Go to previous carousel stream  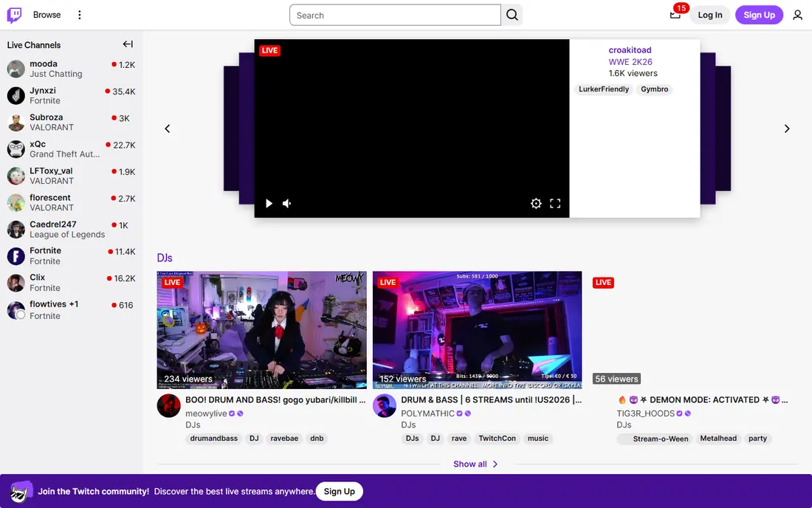[168, 128]
